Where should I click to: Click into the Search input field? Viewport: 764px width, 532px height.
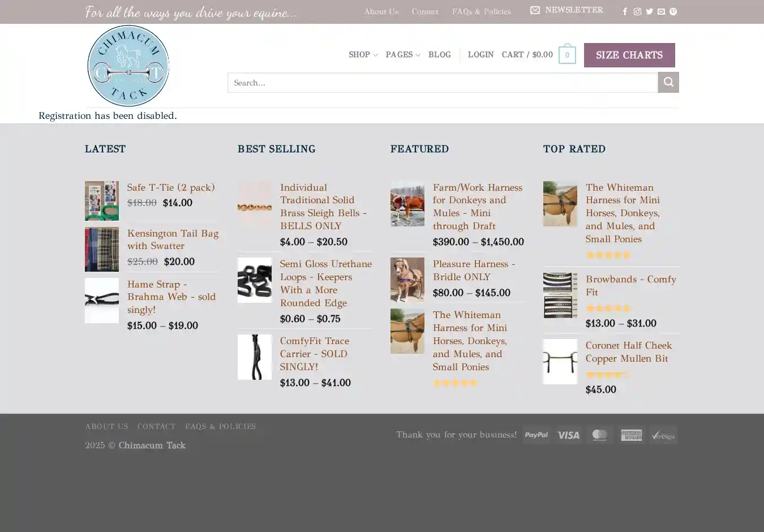click(x=442, y=83)
